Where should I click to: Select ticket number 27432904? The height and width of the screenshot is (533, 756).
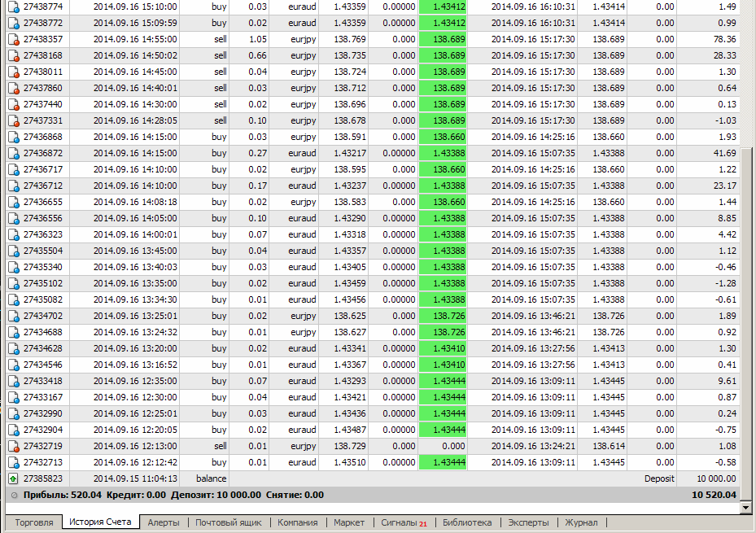[x=43, y=430]
